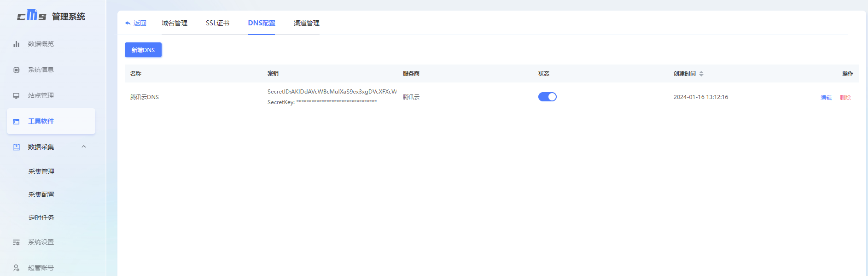
Task: Select the DNS配置 tab
Action: click(262, 23)
